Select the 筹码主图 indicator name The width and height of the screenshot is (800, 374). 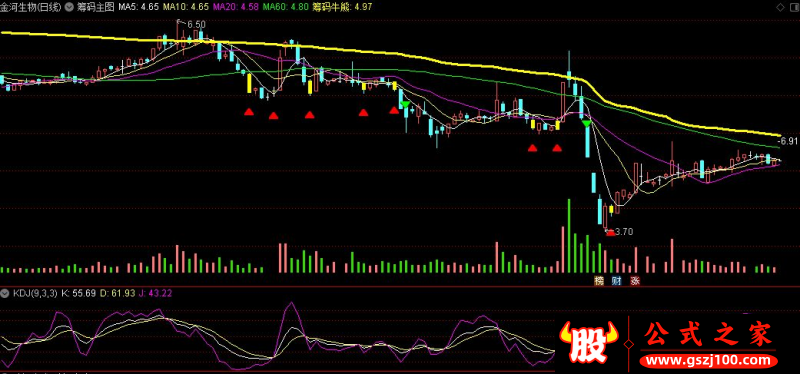[x=95, y=7]
